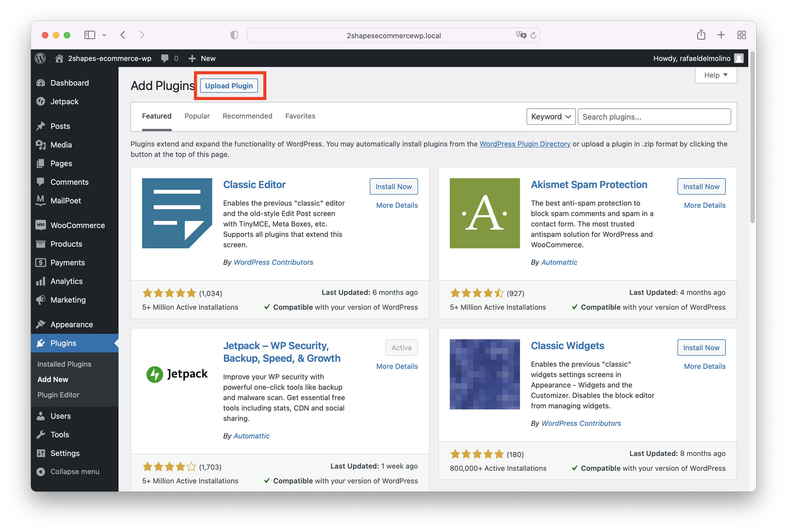This screenshot has height=532, width=787.
Task: Click the Classic Widgets plugin thumbnail
Action: 484,374
